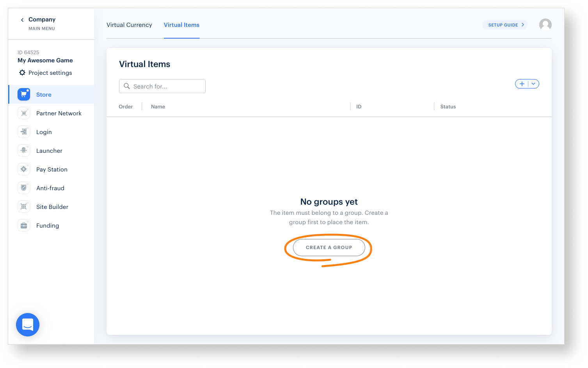Switch to the Virtual Currency tab
Viewport: 588px width, 368px height.
click(x=129, y=25)
